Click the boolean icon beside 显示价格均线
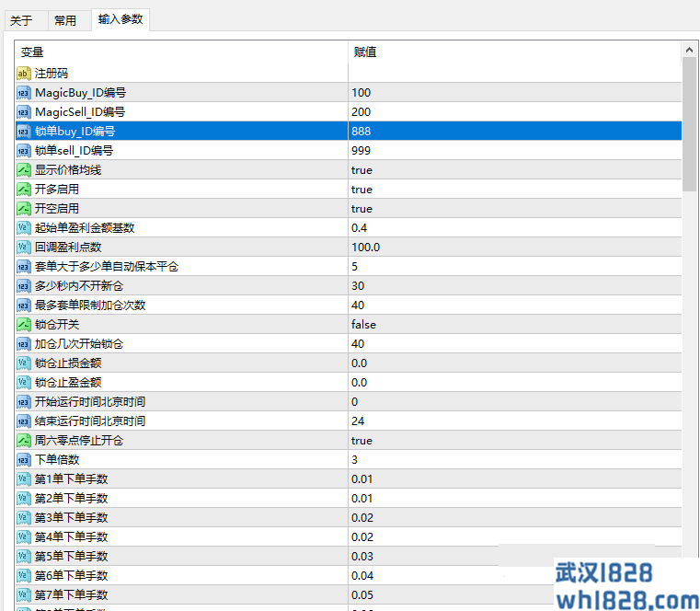 24,169
